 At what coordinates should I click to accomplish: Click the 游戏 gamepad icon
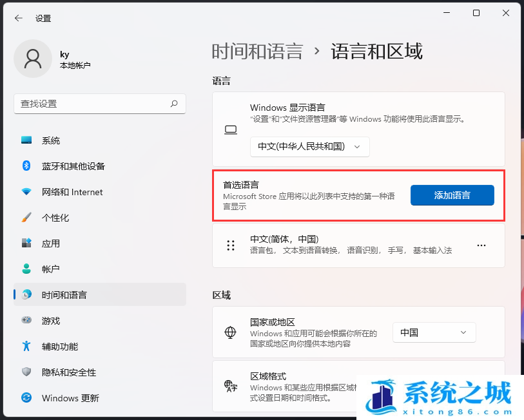[x=26, y=320]
